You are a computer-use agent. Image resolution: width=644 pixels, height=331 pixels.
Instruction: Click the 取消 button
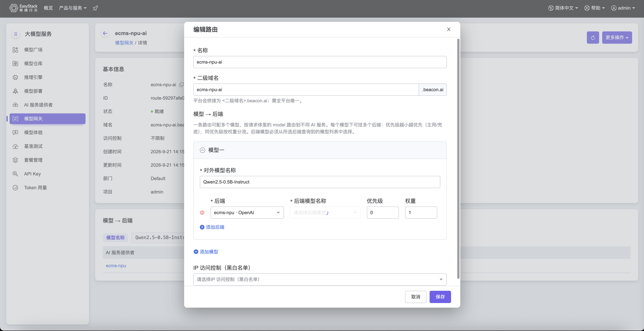click(416, 297)
